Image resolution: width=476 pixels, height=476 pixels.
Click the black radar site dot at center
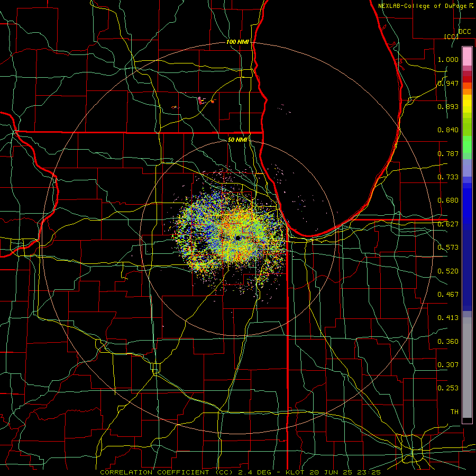(x=238, y=238)
